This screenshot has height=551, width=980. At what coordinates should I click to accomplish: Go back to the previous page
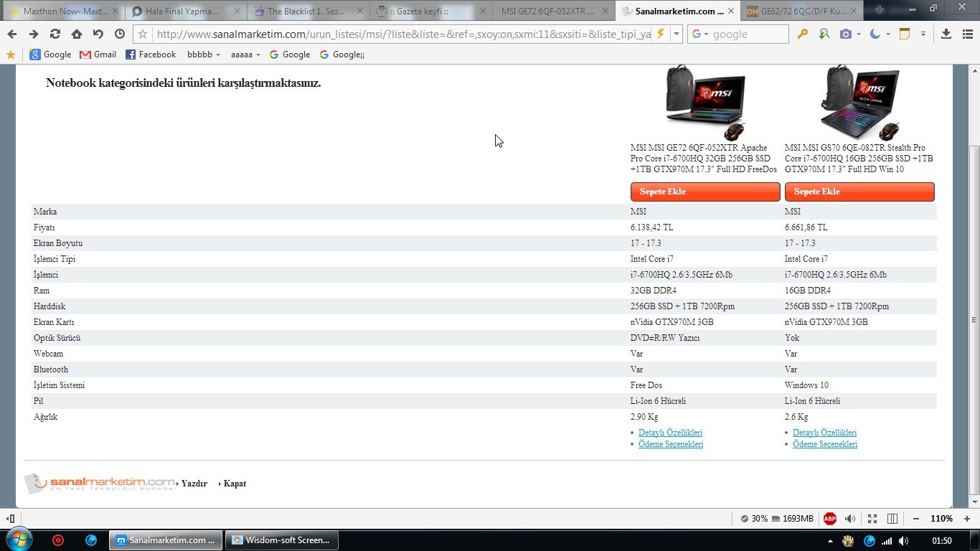tap(12, 34)
